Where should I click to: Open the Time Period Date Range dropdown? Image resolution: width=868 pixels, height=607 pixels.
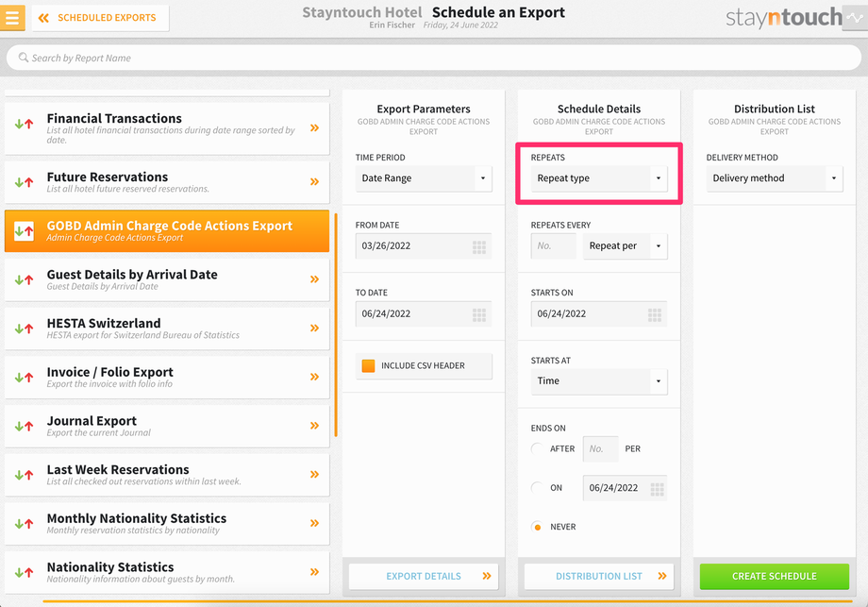tap(424, 178)
